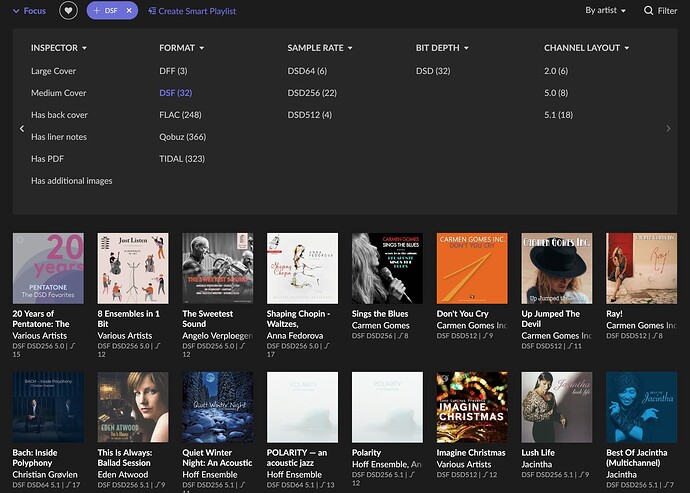This screenshot has width=690, height=493.
Task: Open The Sweetest Sound album cover
Action: (218, 268)
